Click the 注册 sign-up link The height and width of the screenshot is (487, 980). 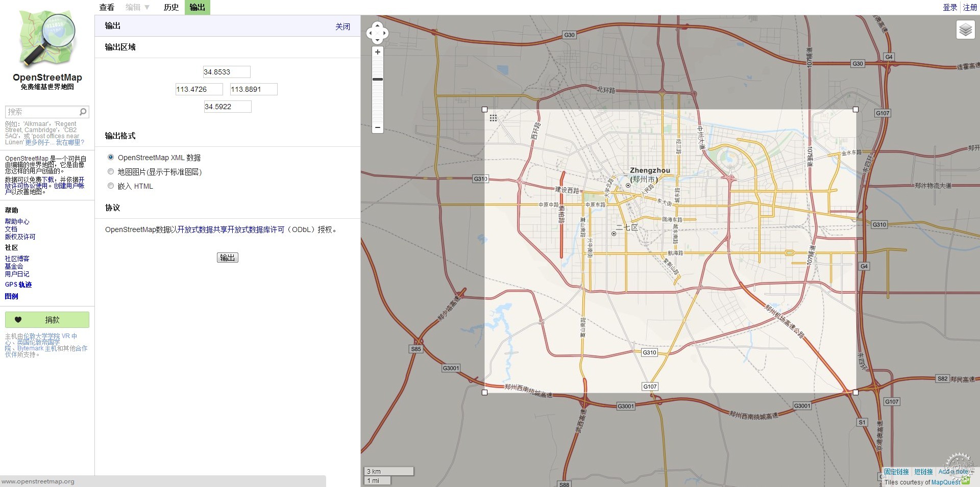click(x=970, y=7)
